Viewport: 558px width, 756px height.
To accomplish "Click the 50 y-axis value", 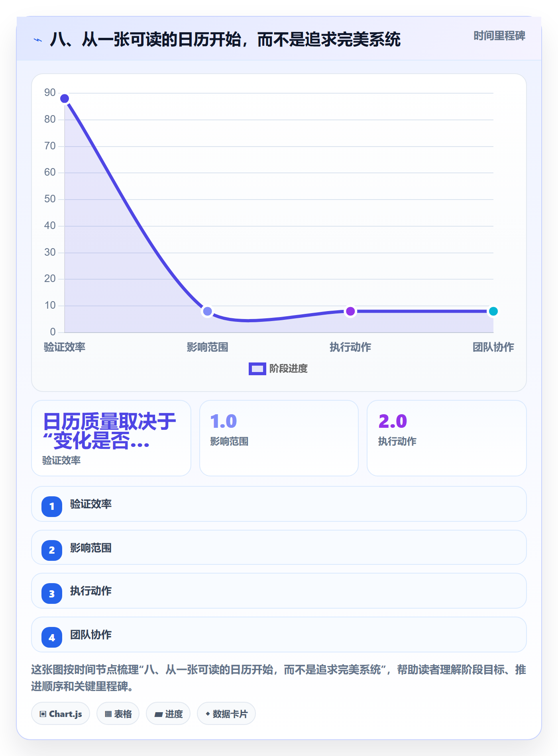I will (50, 199).
